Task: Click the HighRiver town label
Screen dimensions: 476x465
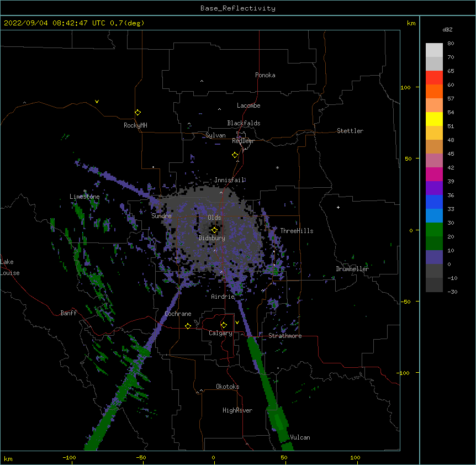Action: coord(237,410)
